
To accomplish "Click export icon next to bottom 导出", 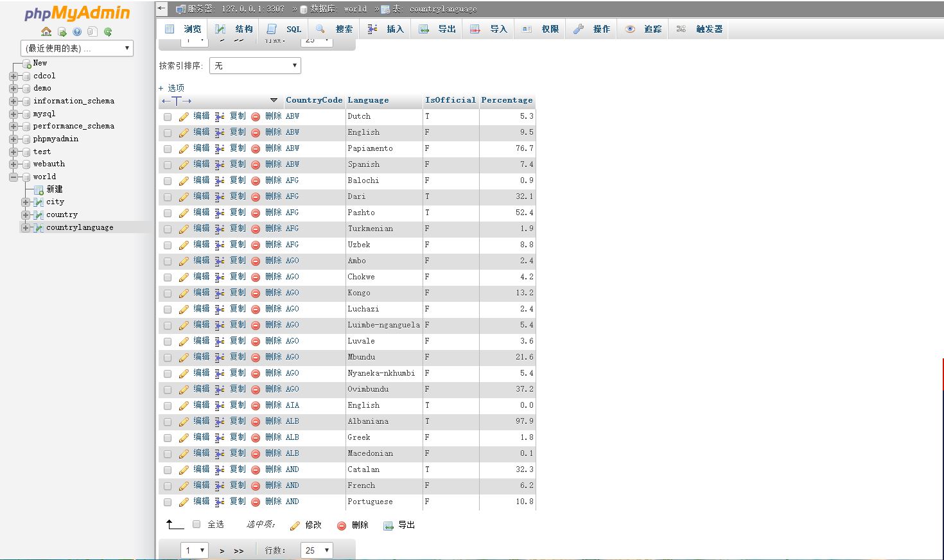I will coord(388,525).
